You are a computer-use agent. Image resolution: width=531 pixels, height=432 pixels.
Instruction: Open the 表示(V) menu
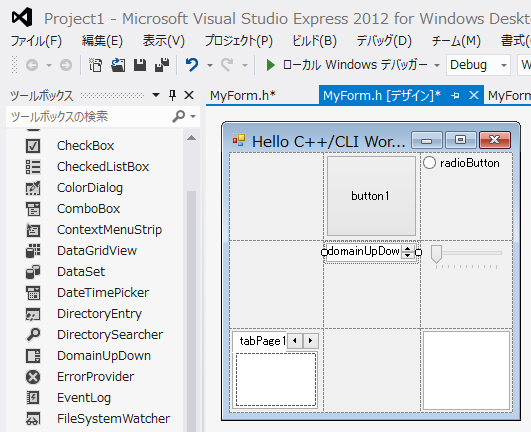164,41
